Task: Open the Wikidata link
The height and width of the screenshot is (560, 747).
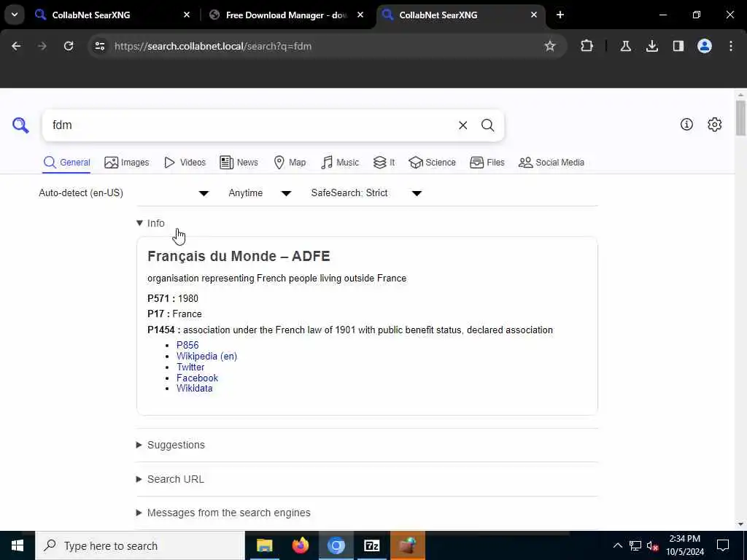Action: tap(194, 389)
